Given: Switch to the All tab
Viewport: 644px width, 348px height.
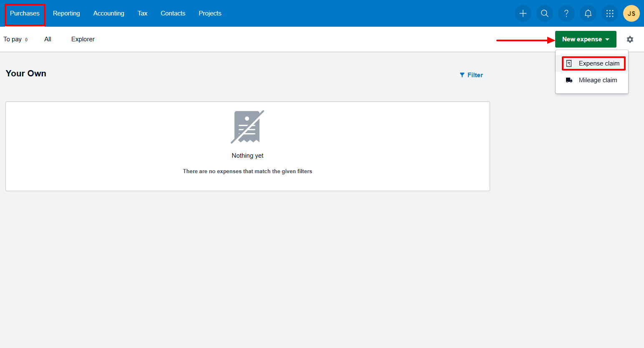Looking at the screenshot, I should point(48,39).
